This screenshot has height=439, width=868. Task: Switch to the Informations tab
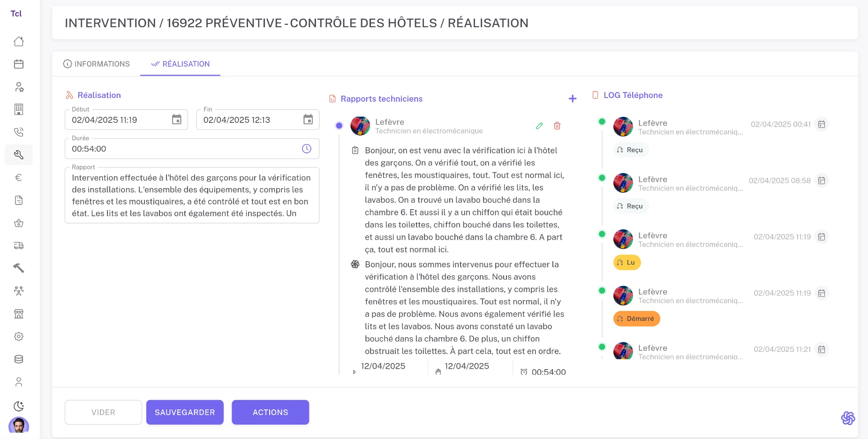pos(97,64)
